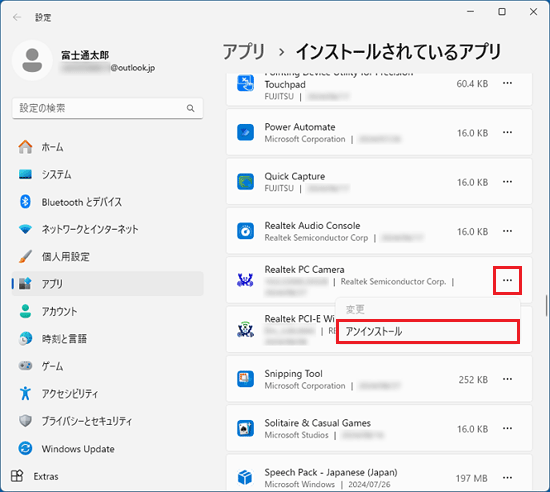Screen dimensions: 550x492
Task: Open ホーム settings page
Action: pyautogui.click(x=108, y=147)
